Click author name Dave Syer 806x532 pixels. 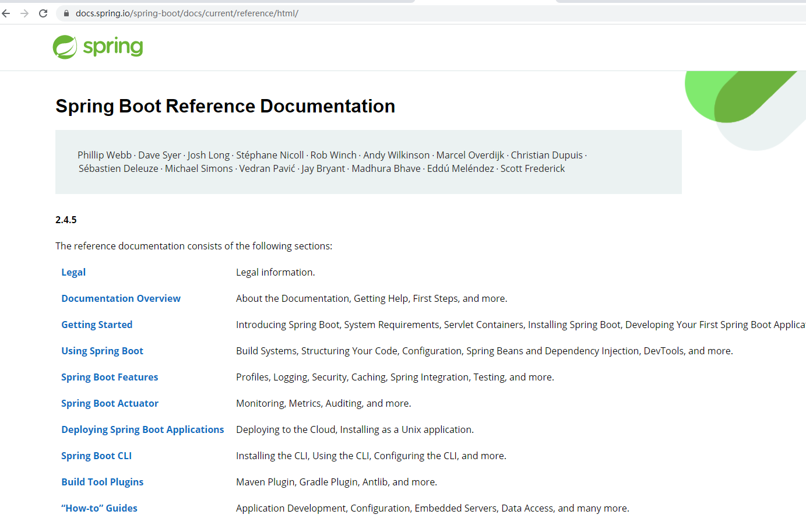coord(160,155)
